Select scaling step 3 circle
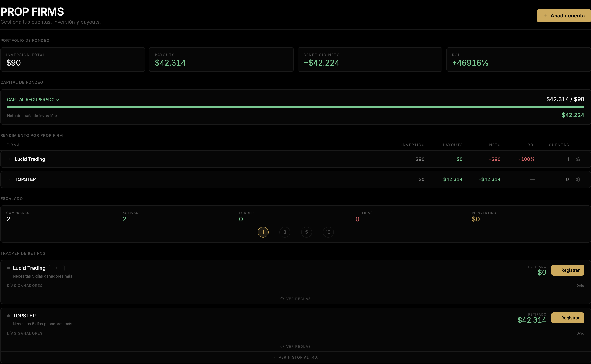Viewport: 591px width, 364px height. click(x=285, y=232)
